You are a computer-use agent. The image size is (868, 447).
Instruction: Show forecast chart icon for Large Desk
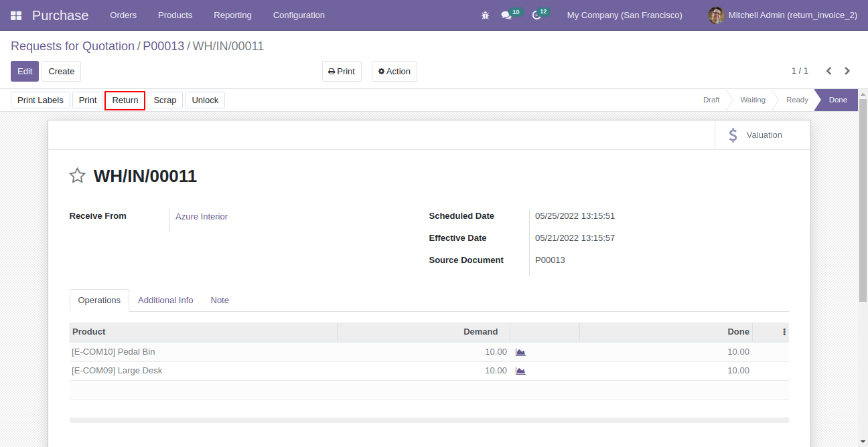520,371
